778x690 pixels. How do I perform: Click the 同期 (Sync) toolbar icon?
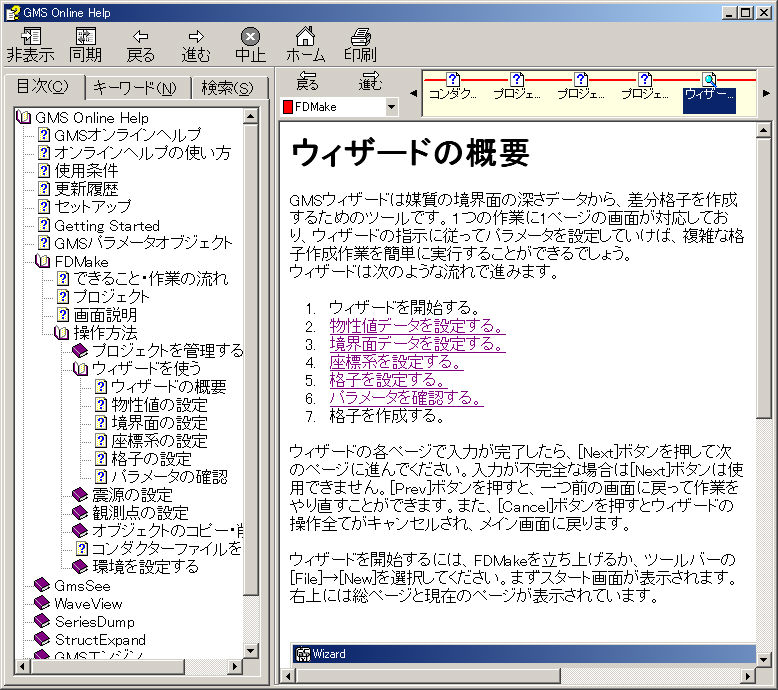coord(85,45)
